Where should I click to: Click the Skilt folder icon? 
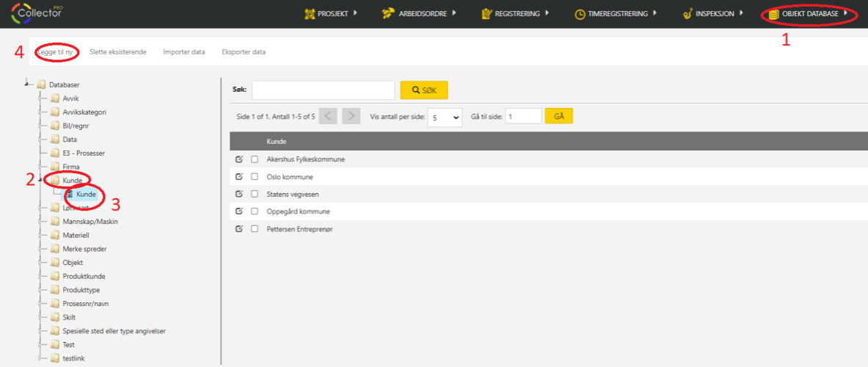coord(54,317)
